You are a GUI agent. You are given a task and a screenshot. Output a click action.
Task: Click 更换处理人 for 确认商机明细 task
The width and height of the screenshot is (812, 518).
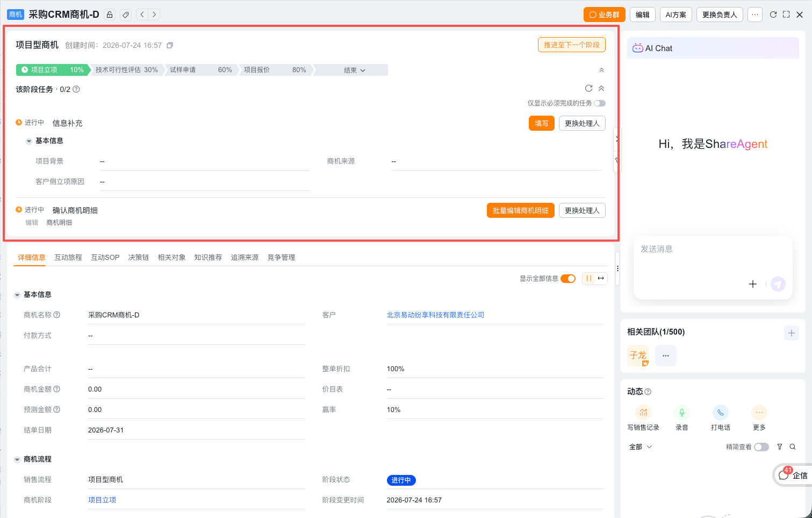[x=582, y=210]
